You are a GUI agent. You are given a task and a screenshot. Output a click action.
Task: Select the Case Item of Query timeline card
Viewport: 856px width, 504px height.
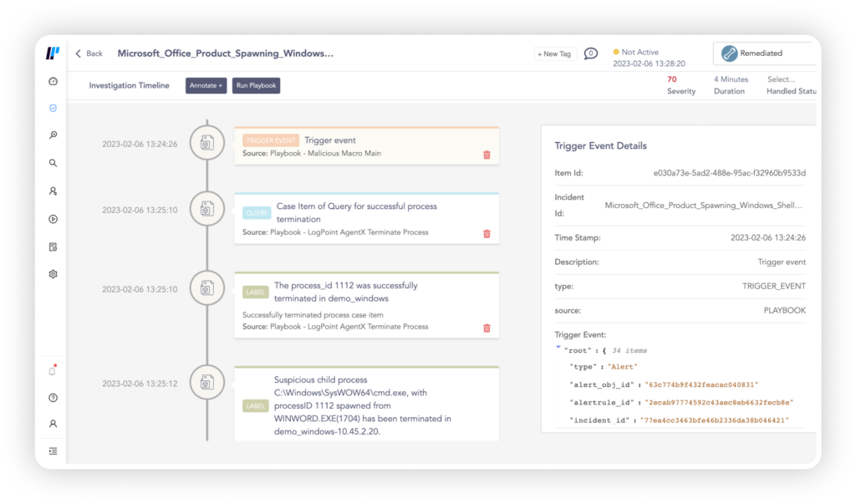(x=367, y=218)
